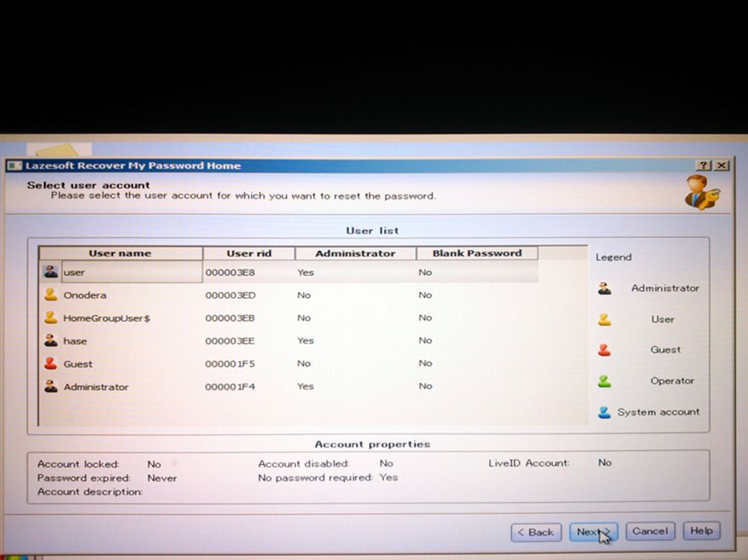This screenshot has height=560, width=748.
Task: Click the icon next to HomeGroupUser$
Action: 51,317
